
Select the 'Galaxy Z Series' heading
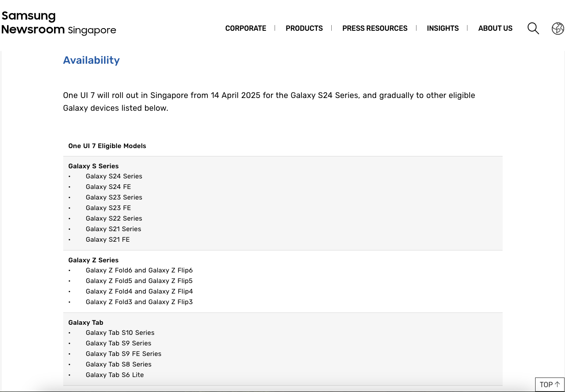94,260
